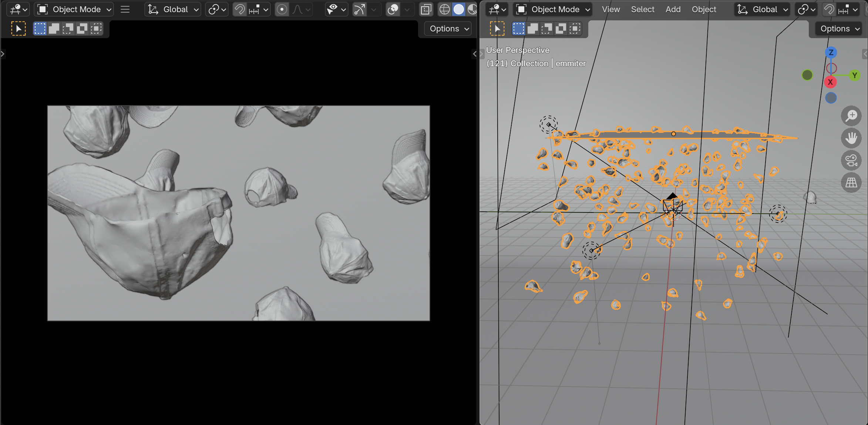Image resolution: width=868 pixels, height=425 pixels.
Task: Select the Extend selection mode in right viewport
Action: point(532,29)
